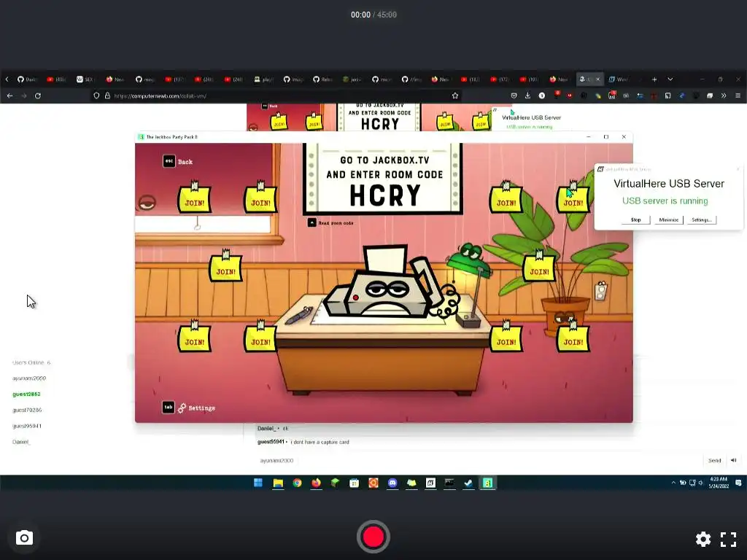The image size is (747, 560).
Task: Launch Chrome from the taskbar
Action: coord(298,483)
